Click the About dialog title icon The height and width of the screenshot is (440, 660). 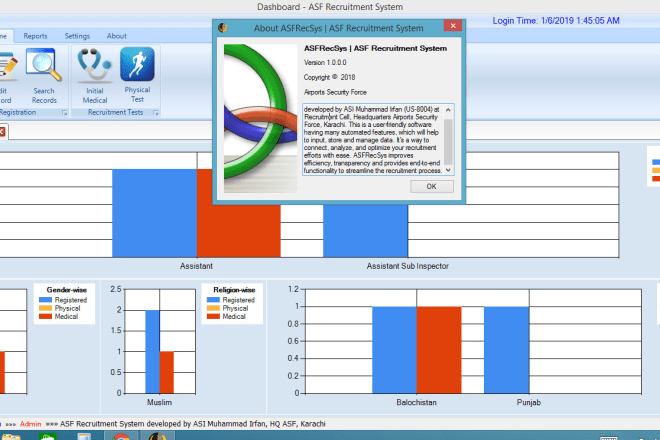click(x=223, y=28)
